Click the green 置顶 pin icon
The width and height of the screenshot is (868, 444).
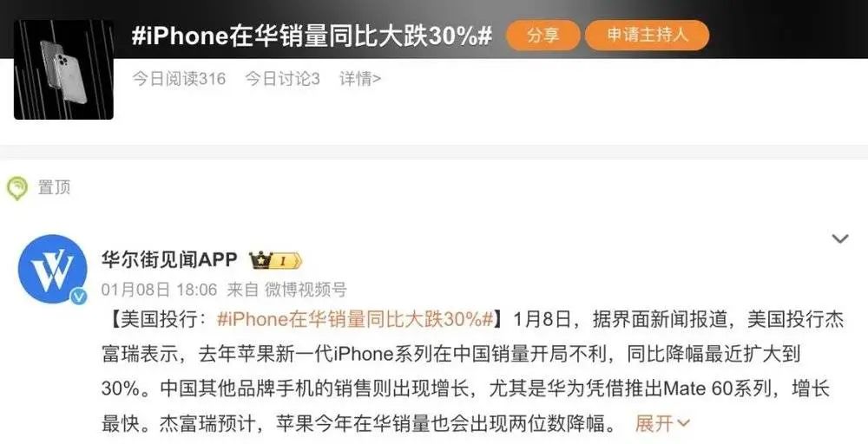click(17, 188)
